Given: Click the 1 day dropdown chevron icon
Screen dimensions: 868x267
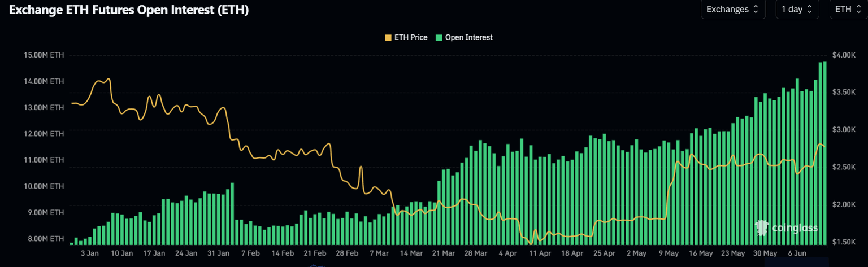Looking at the screenshot, I should (809, 10).
